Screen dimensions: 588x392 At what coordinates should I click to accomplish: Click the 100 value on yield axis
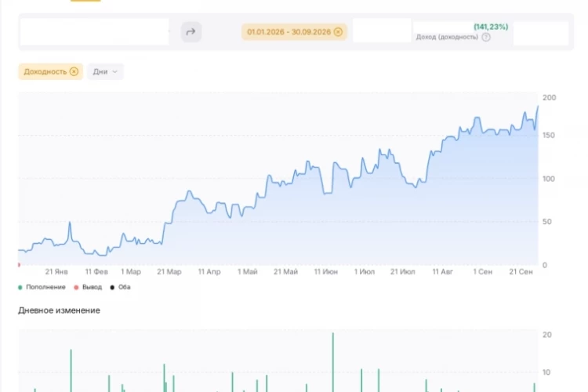point(549,179)
